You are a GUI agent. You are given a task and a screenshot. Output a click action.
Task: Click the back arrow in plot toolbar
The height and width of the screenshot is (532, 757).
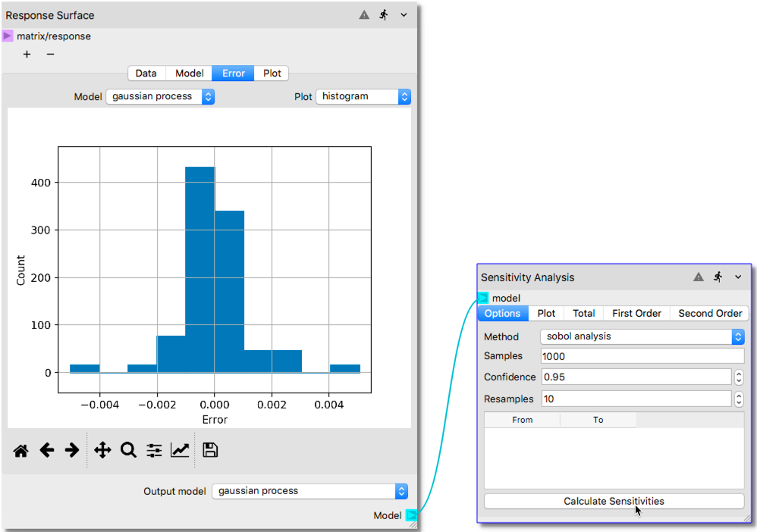coord(47,450)
